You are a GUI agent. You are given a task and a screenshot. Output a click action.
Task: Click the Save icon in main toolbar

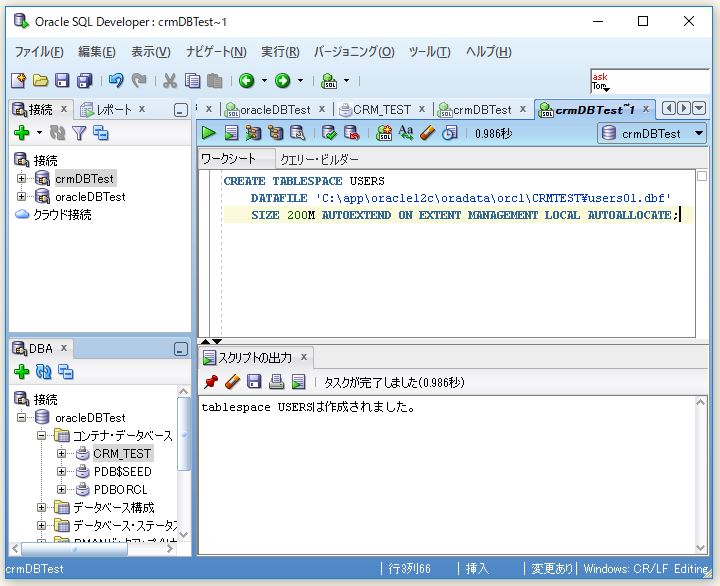[62, 81]
